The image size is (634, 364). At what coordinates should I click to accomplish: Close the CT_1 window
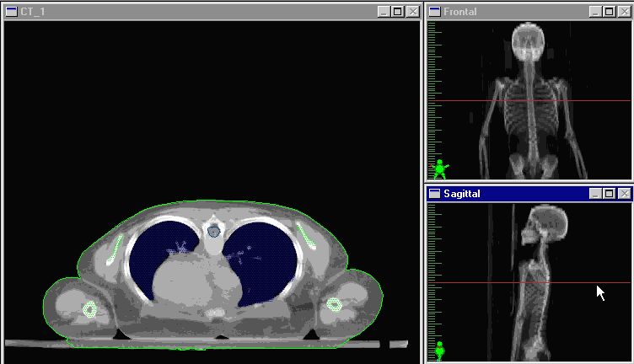pos(413,12)
